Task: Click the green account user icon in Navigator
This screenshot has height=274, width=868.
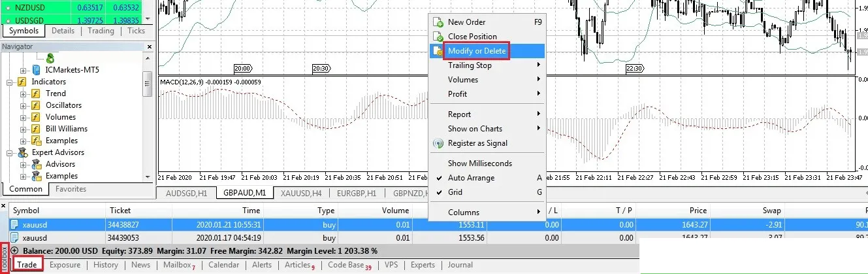Action: (50, 58)
